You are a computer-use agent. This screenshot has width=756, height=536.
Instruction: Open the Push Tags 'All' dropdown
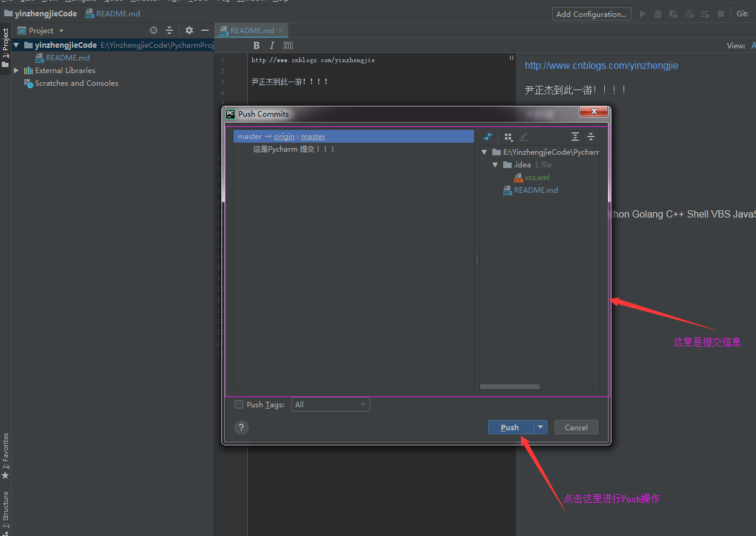coord(330,404)
